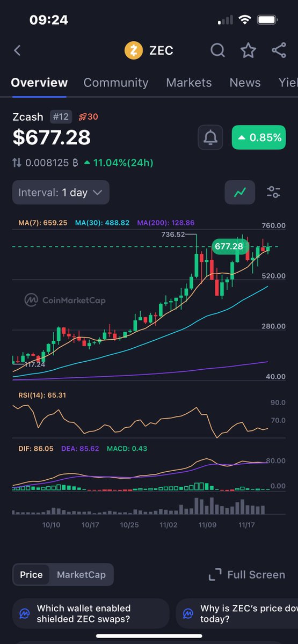This screenshot has height=644, width=298.
Task: Tap the $677.28 price value
Action: (52, 138)
